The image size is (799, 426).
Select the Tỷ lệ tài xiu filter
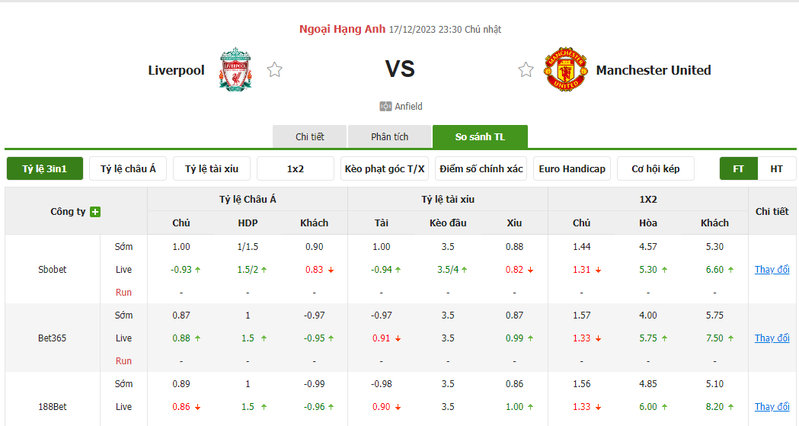click(211, 169)
